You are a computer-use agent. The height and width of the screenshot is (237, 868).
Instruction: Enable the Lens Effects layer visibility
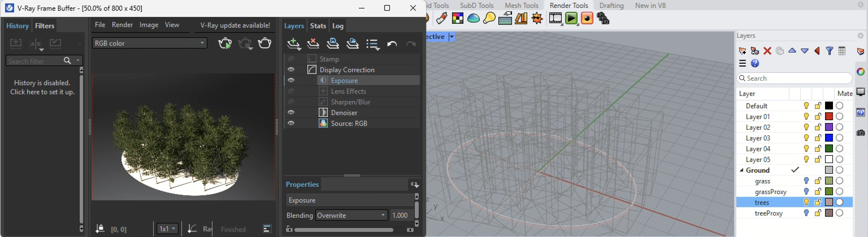point(291,91)
